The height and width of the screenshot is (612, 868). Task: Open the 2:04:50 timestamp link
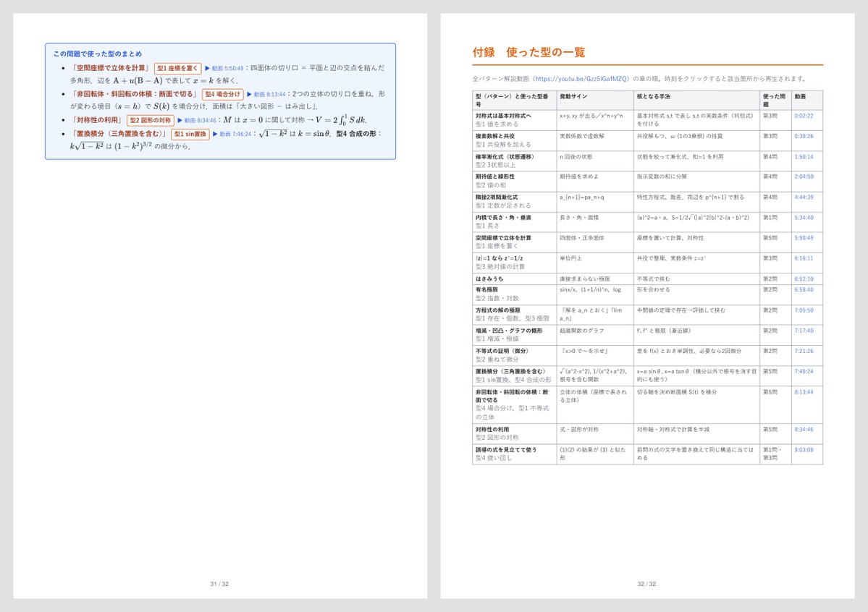[804, 177]
